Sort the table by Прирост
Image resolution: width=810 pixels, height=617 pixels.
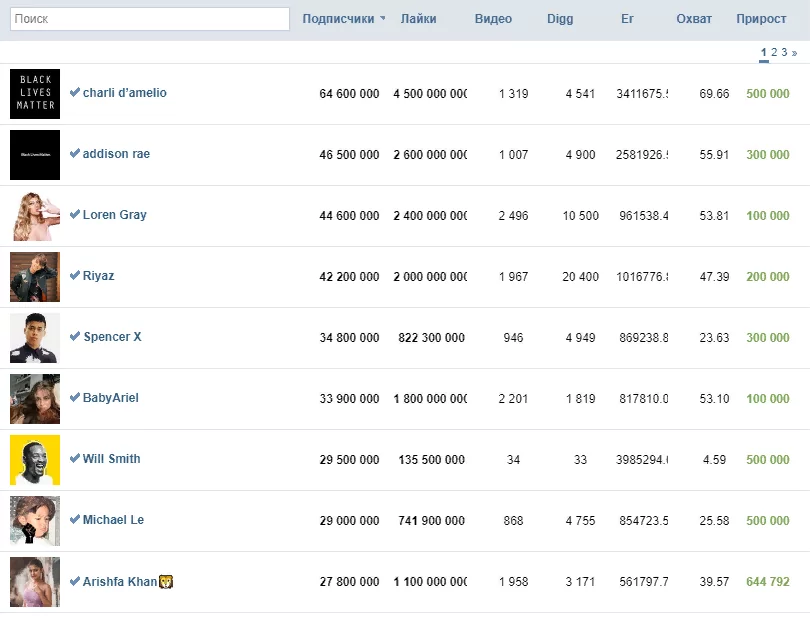[761, 19]
